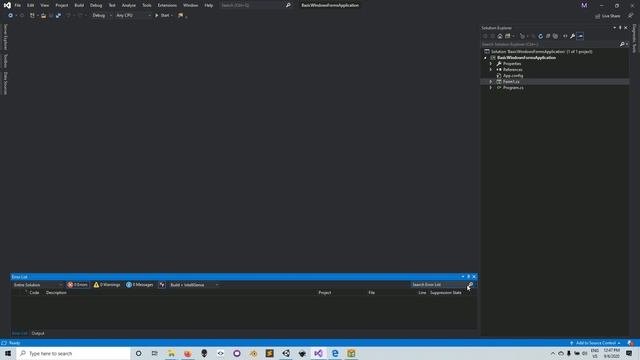The height and width of the screenshot is (360, 640).
Task: Switch to the Error List tab
Action: pyautogui.click(x=20, y=333)
